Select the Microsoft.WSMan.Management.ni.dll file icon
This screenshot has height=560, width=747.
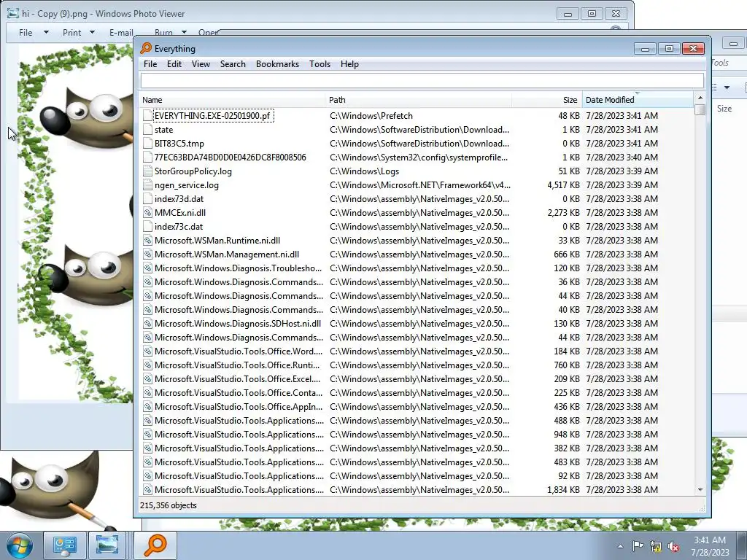147,254
